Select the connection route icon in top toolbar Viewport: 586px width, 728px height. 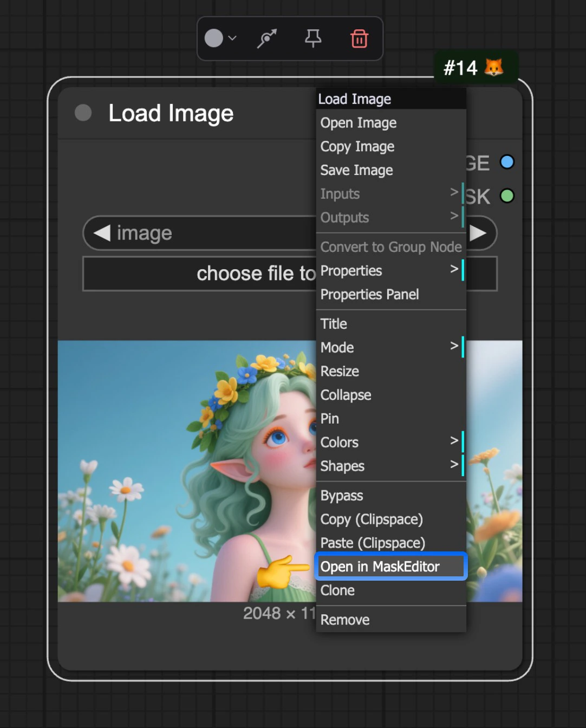266,38
